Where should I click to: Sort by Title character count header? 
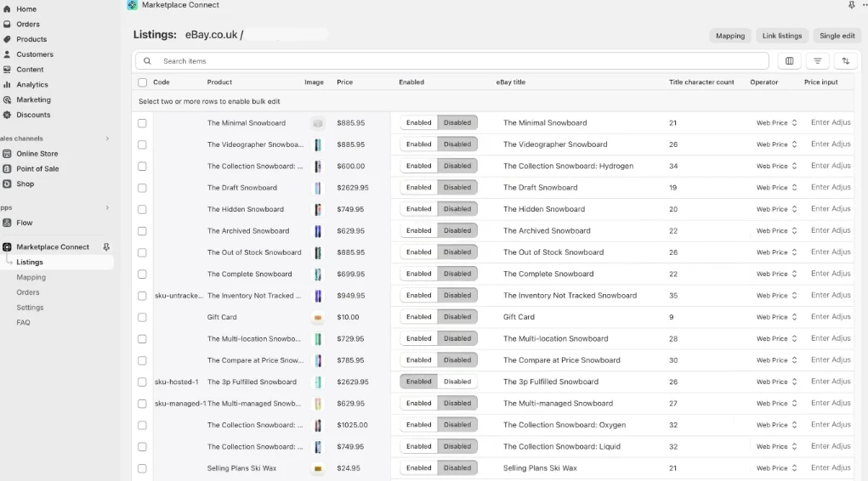point(701,82)
